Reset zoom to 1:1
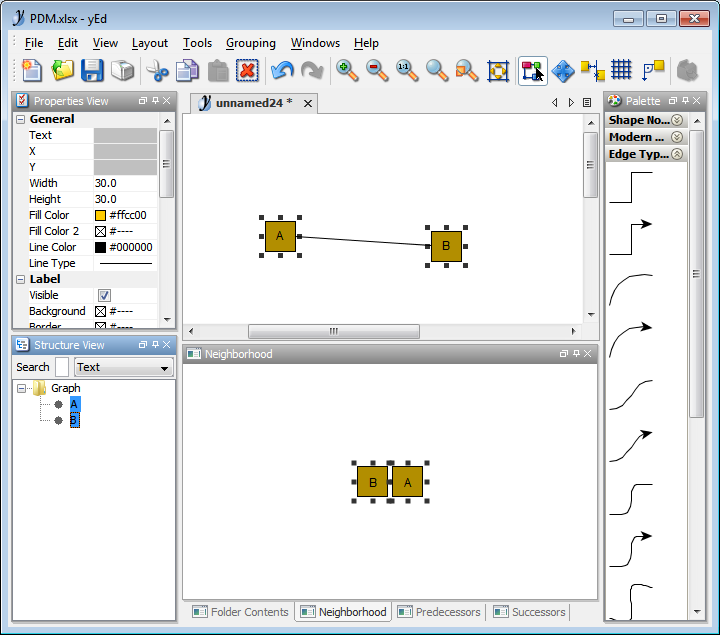This screenshot has height=635, width=720. 407,71
